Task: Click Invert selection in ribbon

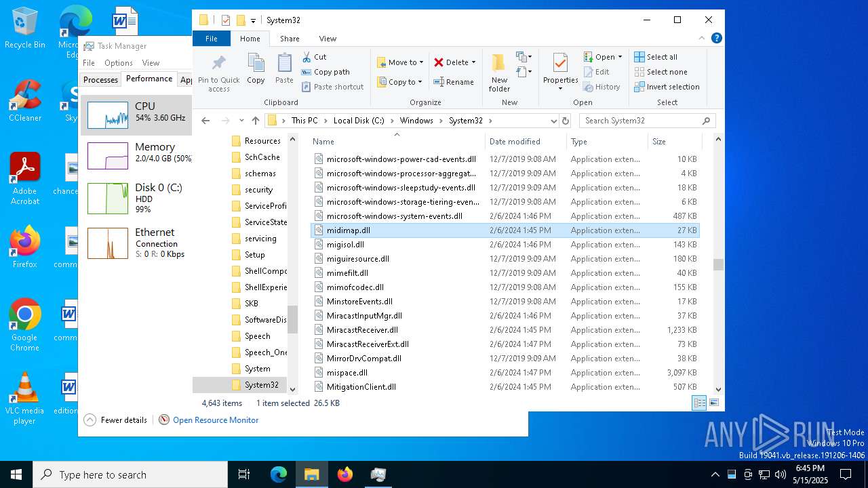Action: click(x=667, y=87)
